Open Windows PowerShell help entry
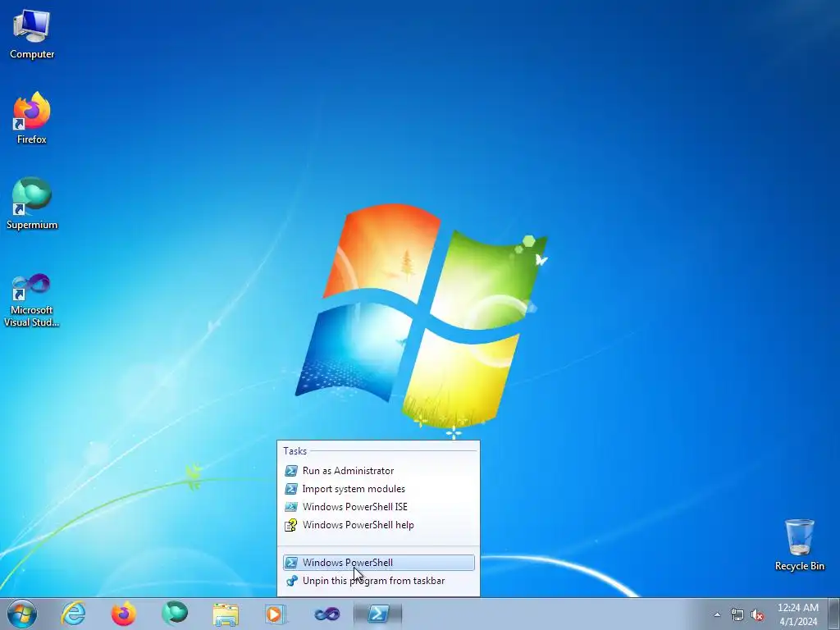The image size is (840, 630). pos(378,525)
